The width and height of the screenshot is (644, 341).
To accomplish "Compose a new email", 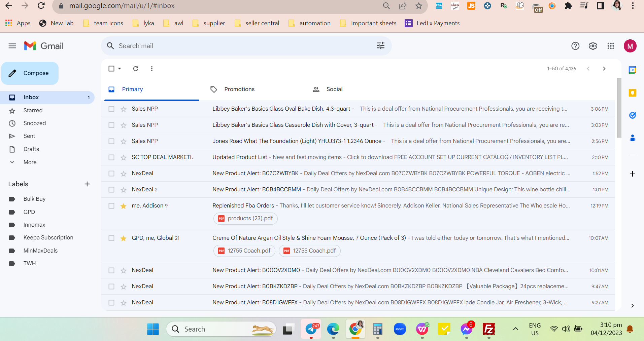I will [x=30, y=73].
